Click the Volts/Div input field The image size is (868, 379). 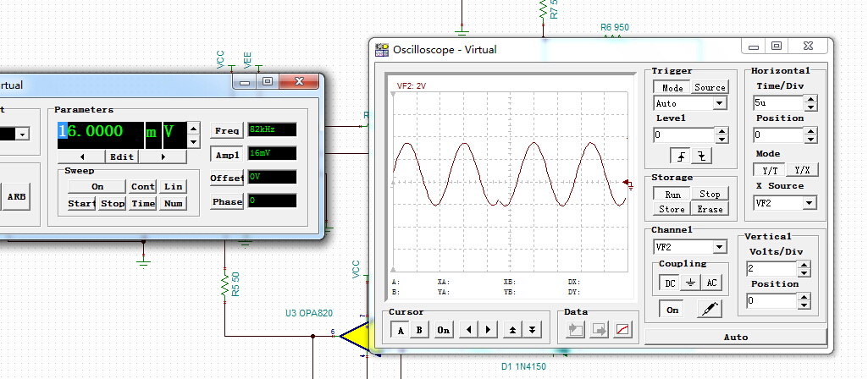click(x=771, y=269)
